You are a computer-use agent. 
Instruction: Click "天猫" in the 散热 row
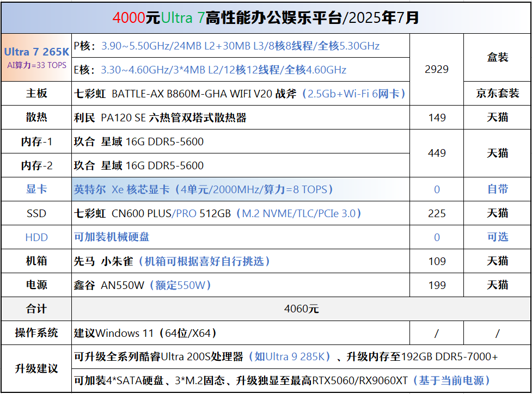click(497, 118)
